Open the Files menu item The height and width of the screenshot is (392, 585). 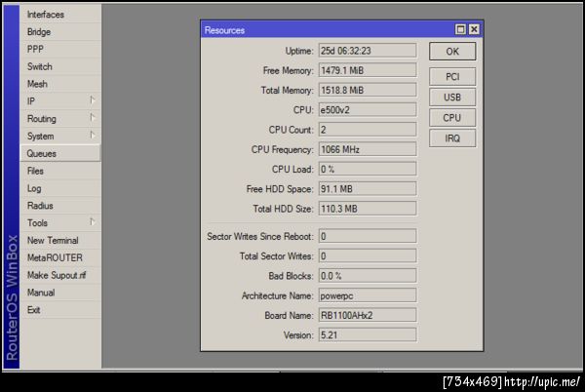(x=60, y=171)
